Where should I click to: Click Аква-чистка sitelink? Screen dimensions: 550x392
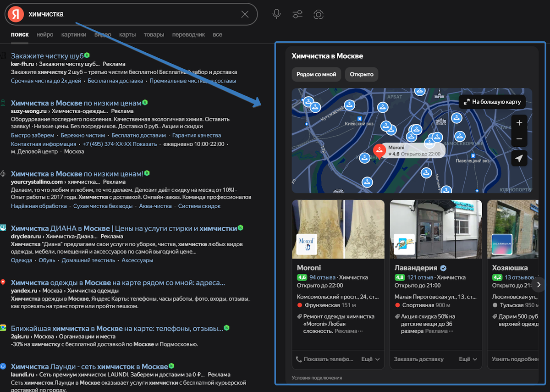pyautogui.click(x=155, y=206)
